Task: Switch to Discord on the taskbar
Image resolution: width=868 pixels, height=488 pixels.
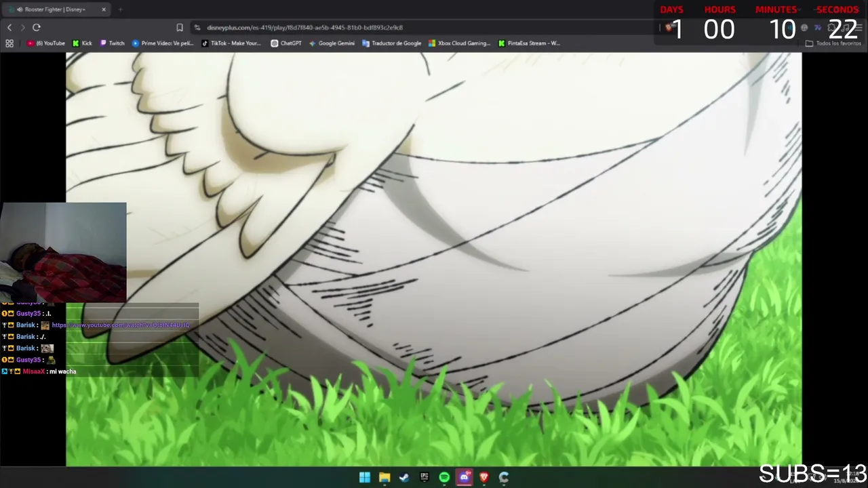Action: [464, 477]
